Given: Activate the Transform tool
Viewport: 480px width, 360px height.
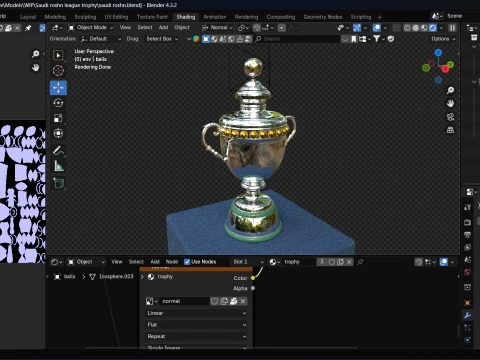Looking at the screenshot, I should [x=58, y=133].
